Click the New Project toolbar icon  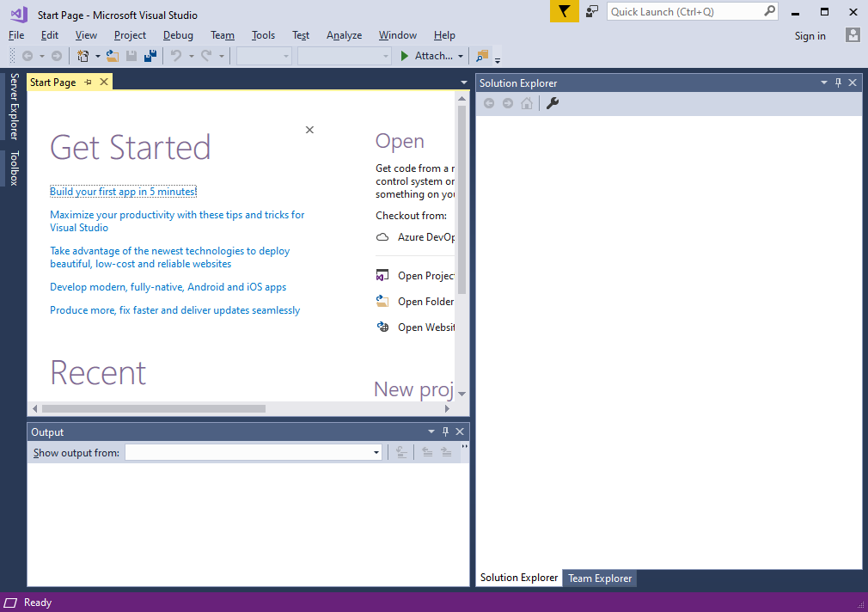click(83, 56)
